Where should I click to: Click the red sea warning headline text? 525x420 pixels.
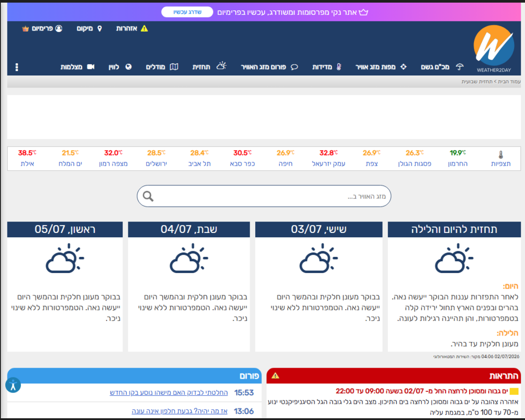point(421,391)
